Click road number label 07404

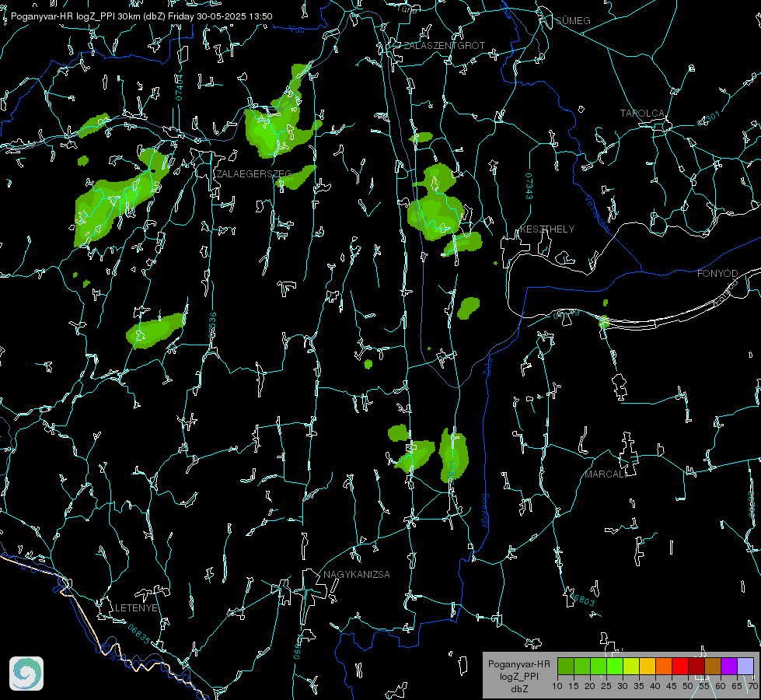pyautogui.click(x=179, y=87)
